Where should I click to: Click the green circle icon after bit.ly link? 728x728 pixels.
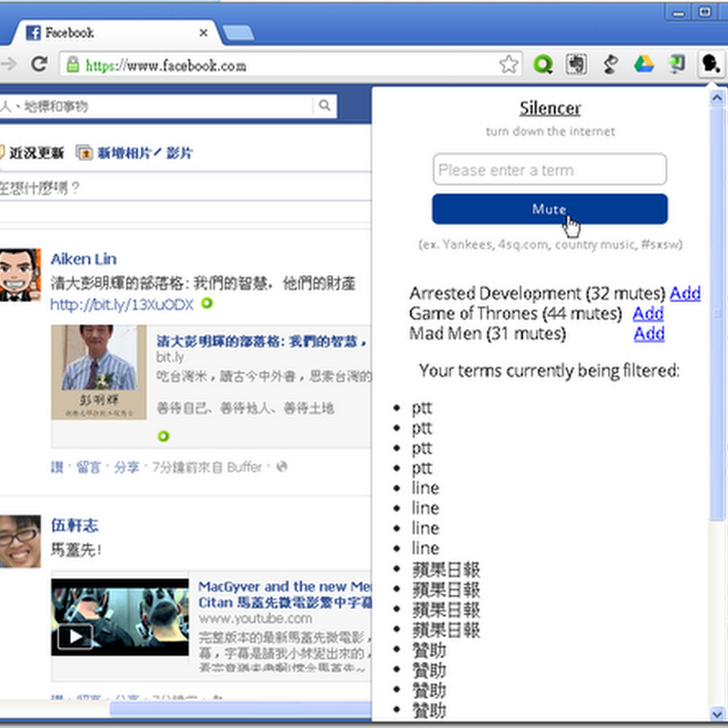tap(207, 304)
